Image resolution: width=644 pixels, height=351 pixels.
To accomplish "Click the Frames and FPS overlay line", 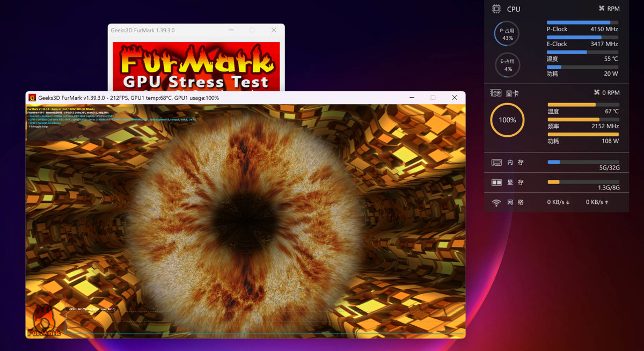I will (68, 112).
